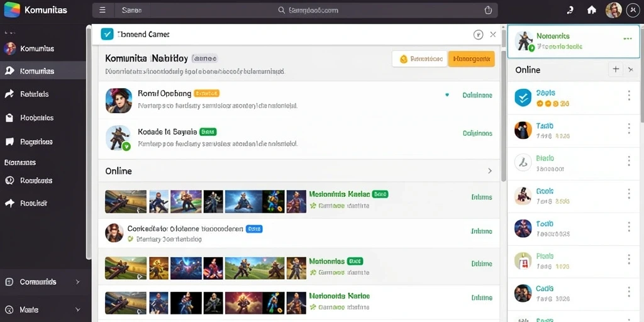
Task: Click the Pisals contact avatar
Action: click(523, 261)
